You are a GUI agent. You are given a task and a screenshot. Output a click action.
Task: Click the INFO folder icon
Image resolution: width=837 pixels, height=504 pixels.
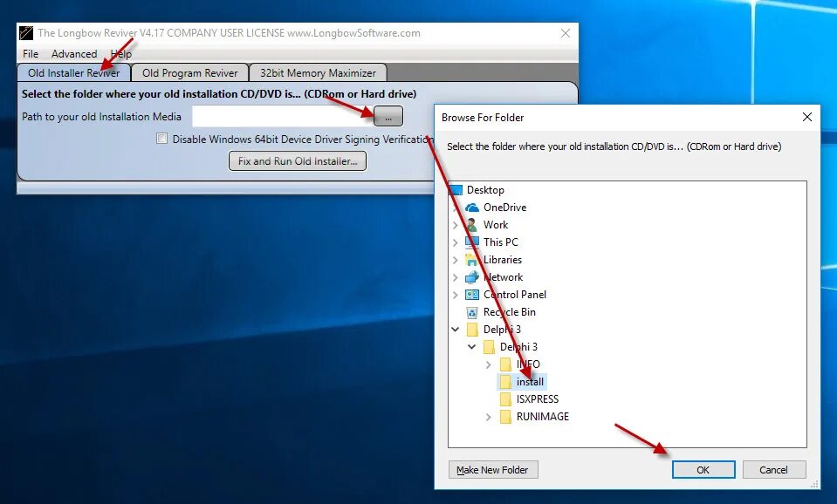(505, 364)
